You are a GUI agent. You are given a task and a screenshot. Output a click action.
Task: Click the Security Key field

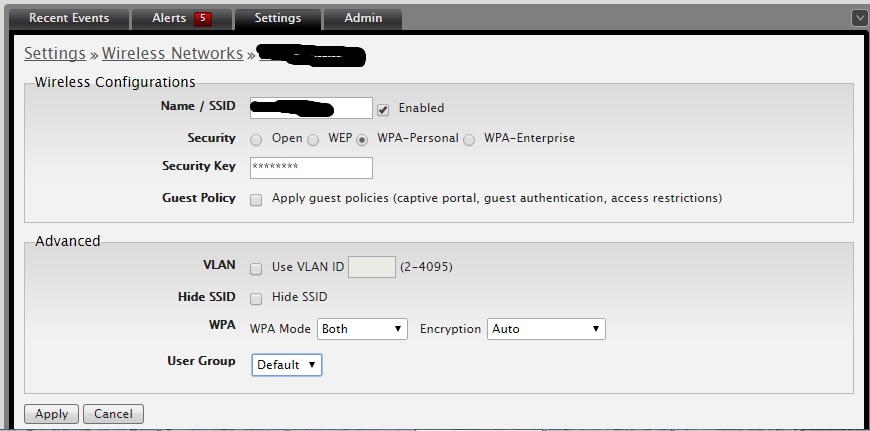311,168
